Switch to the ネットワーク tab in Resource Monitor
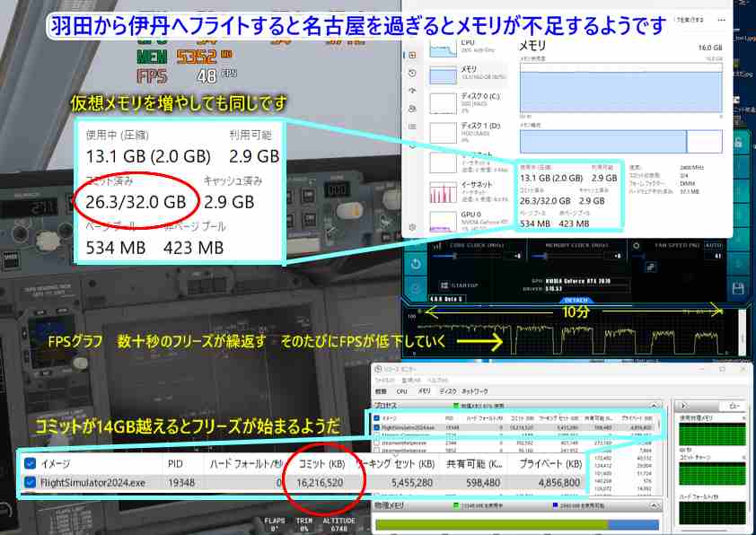 pyautogui.click(x=475, y=391)
